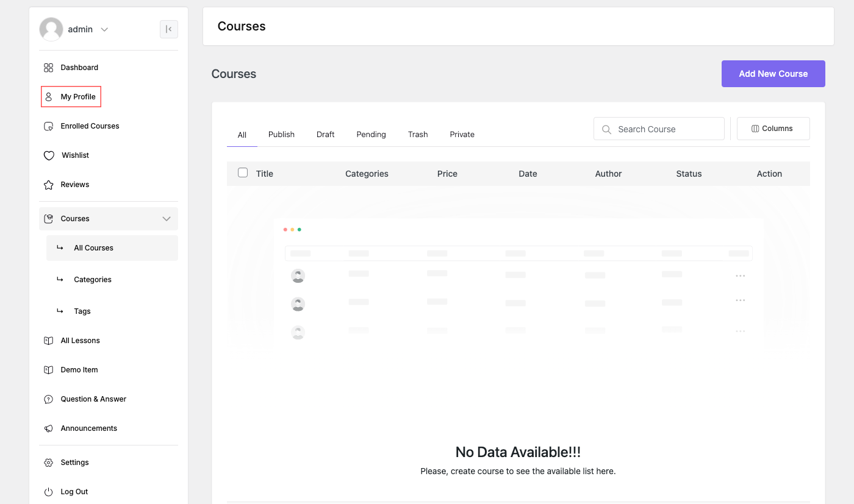Click the Demo Item book icon
The width and height of the screenshot is (854, 504).
[x=49, y=370]
